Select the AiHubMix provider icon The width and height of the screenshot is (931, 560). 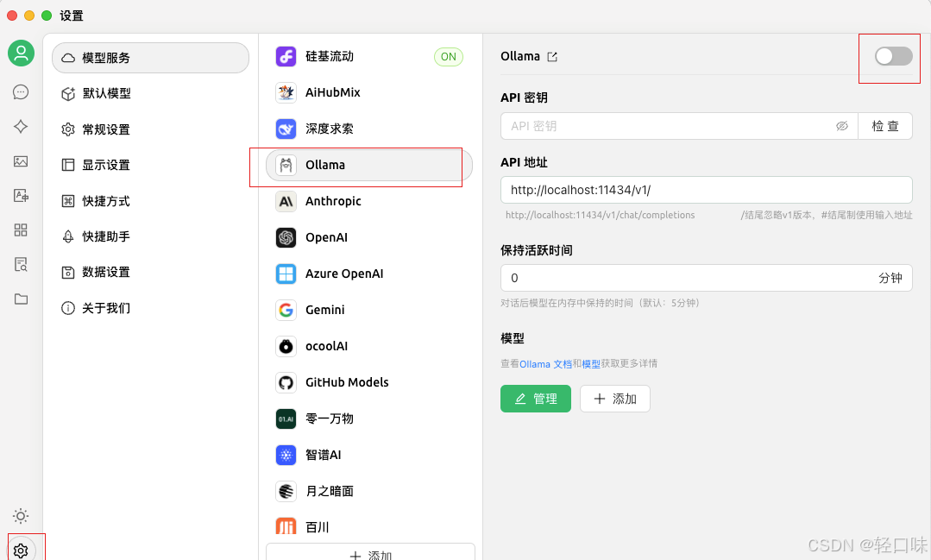[286, 92]
